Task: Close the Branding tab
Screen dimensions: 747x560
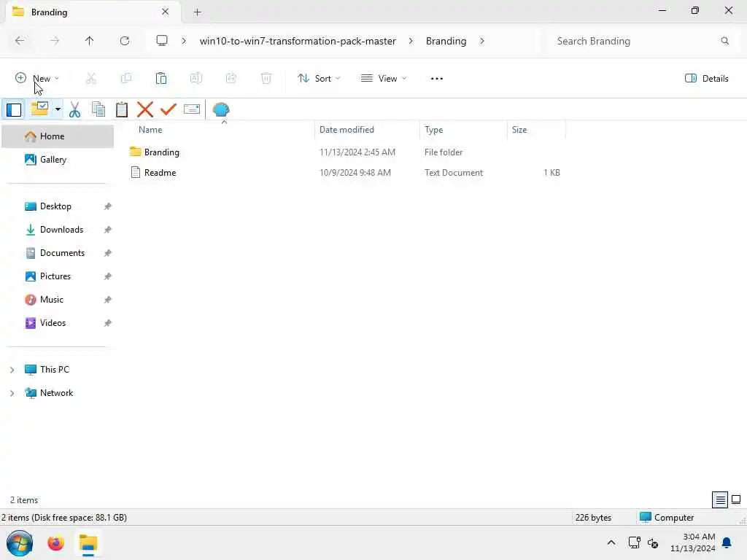Action: tap(166, 12)
